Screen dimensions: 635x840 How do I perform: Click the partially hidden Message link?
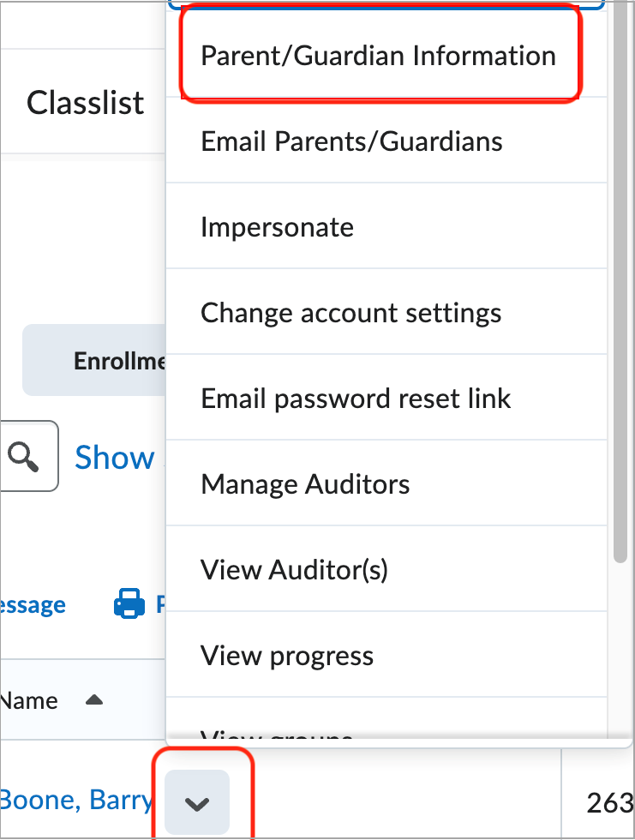pyautogui.click(x=33, y=605)
